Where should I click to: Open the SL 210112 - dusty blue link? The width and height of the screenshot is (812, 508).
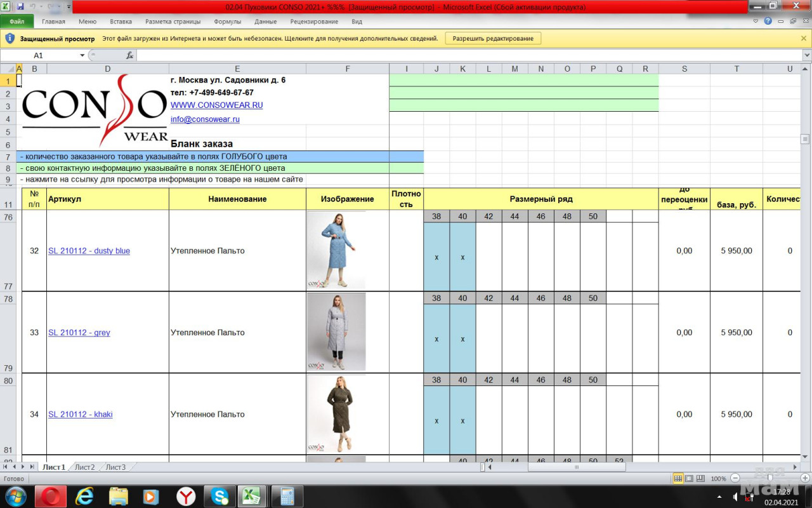pos(89,251)
